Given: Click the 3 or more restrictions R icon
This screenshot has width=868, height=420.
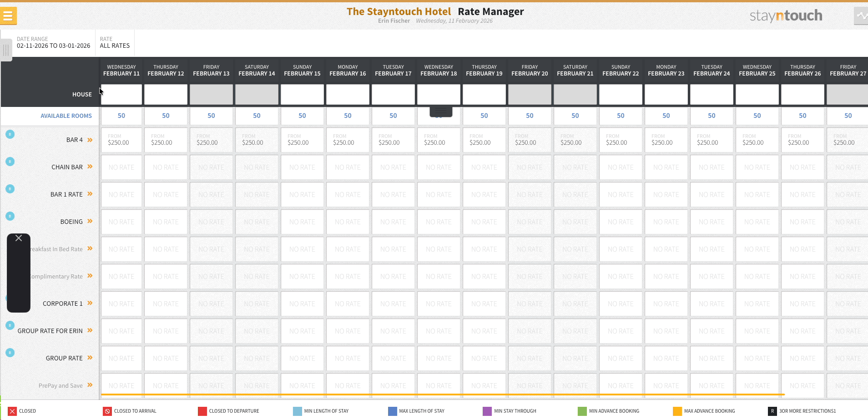Looking at the screenshot, I should pos(772,411).
